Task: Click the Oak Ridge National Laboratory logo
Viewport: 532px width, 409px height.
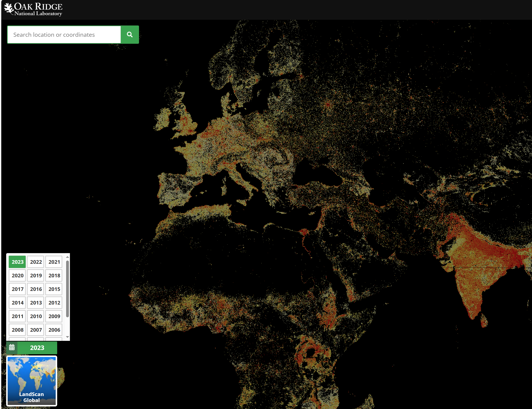Action: [x=33, y=9]
